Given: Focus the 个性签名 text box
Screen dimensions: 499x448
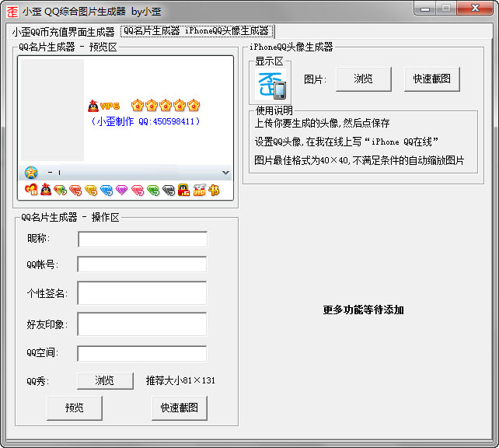Looking at the screenshot, I should tap(142, 292).
